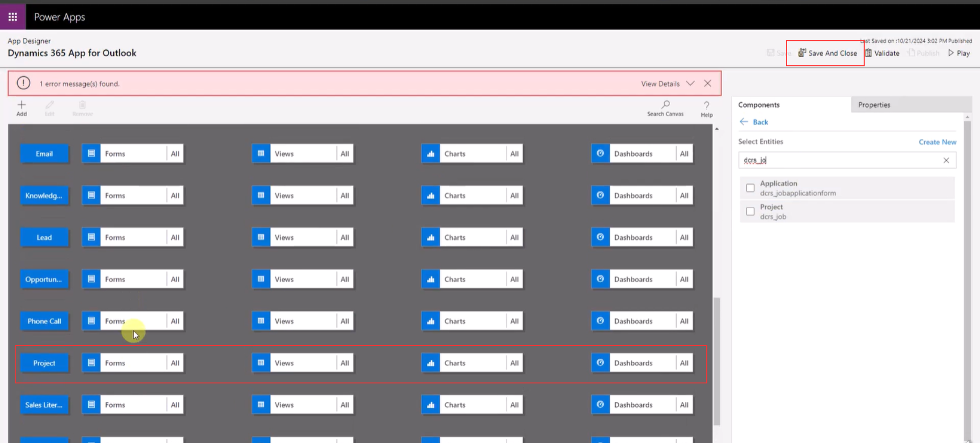Click the Create New link

tap(937, 142)
